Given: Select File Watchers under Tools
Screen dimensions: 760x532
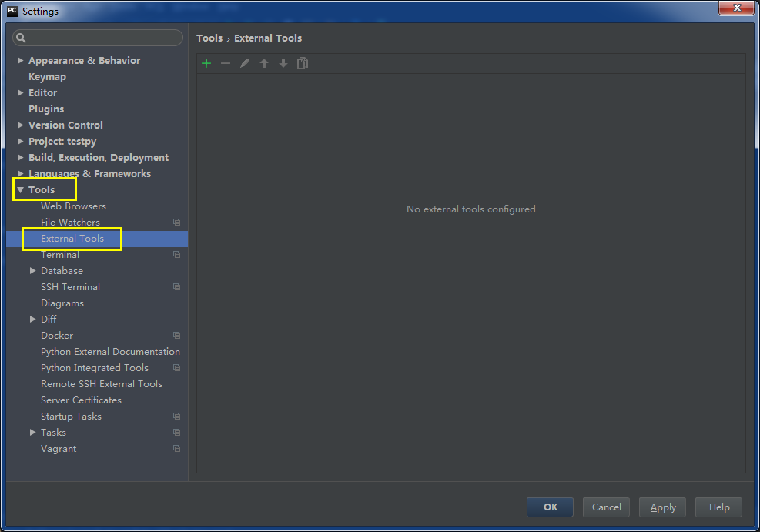Looking at the screenshot, I should point(70,223).
